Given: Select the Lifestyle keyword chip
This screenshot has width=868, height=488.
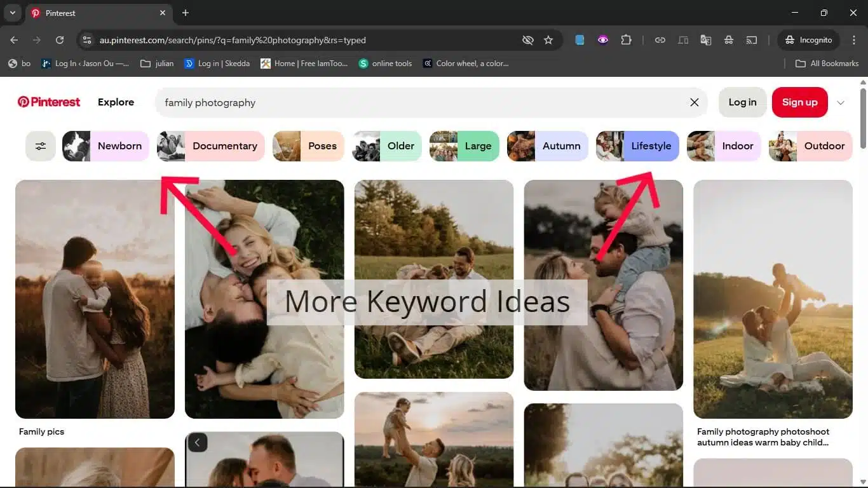Looking at the screenshot, I should 637,146.
